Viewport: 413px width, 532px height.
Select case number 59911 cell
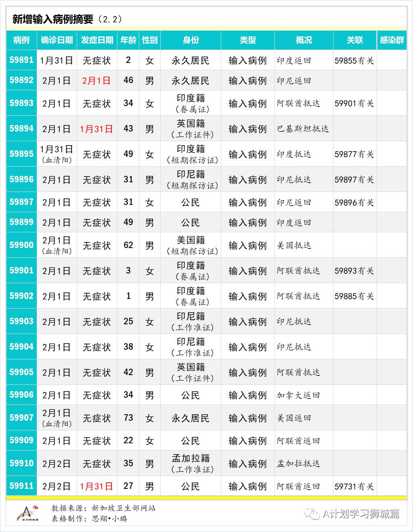(21, 486)
